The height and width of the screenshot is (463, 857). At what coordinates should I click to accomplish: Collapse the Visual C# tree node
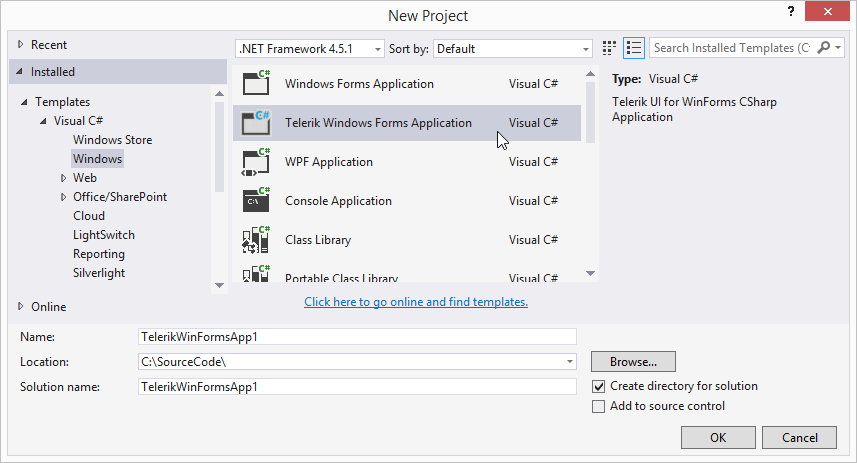[x=43, y=121]
